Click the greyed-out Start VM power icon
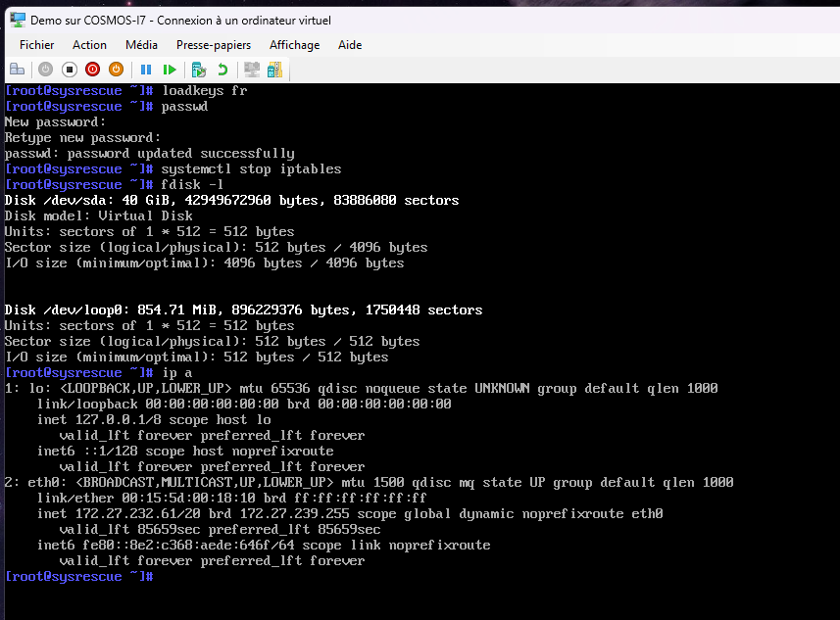The height and width of the screenshot is (620, 840). coord(45,70)
